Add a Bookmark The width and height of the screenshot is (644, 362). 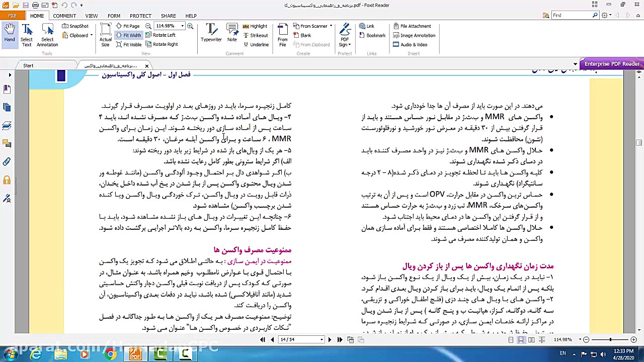click(372, 35)
